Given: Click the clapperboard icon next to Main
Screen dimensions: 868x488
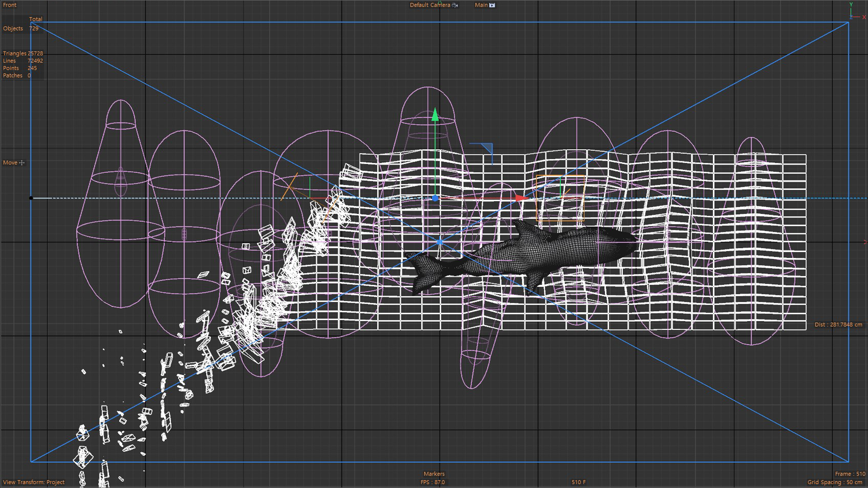Looking at the screenshot, I should [492, 5].
